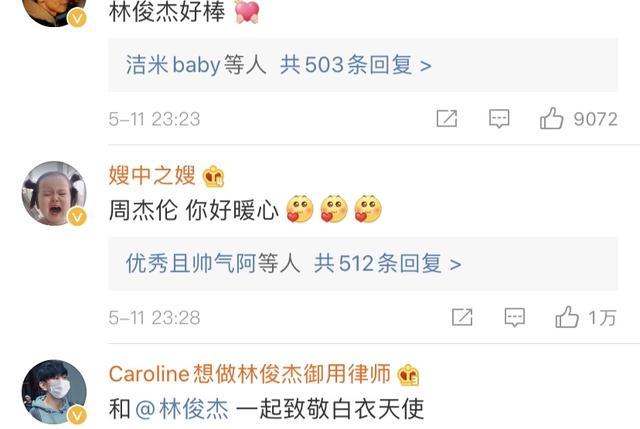Tap the 林俊杰好棒 comment text
Image resolution: width=640 pixels, height=429 pixels.
(x=167, y=11)
